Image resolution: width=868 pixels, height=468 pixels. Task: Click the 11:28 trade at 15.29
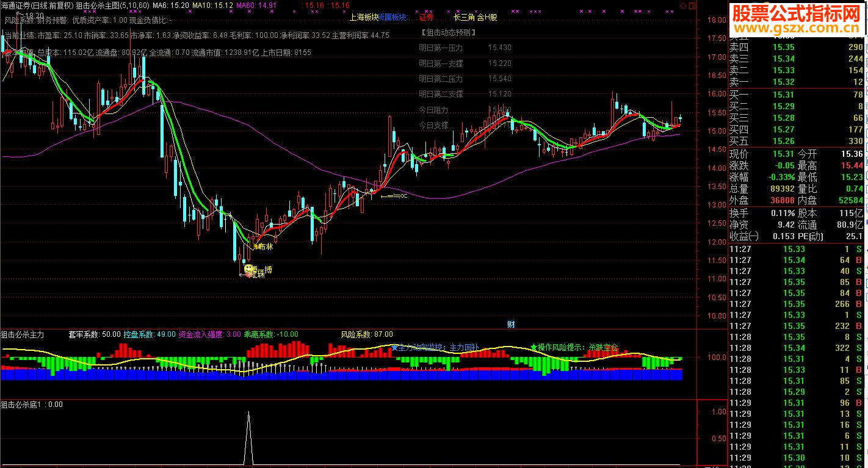(x=797, y=392)
